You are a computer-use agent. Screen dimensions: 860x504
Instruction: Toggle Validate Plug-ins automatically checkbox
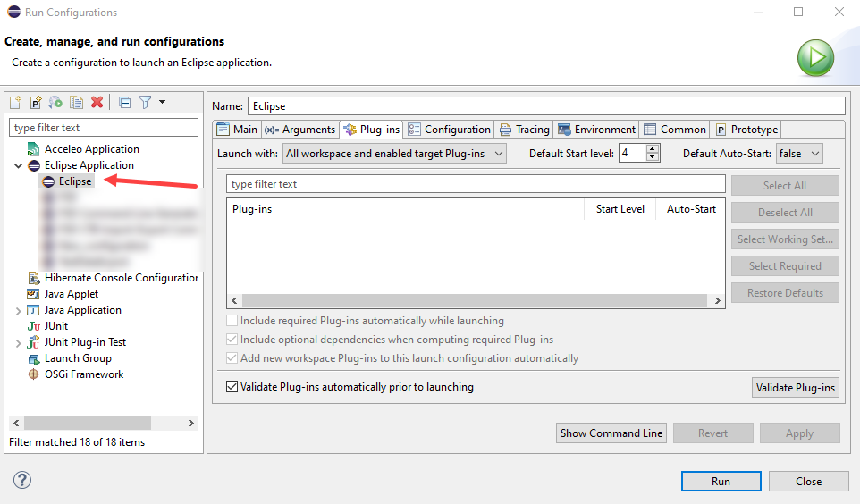[x=232, y=387]
